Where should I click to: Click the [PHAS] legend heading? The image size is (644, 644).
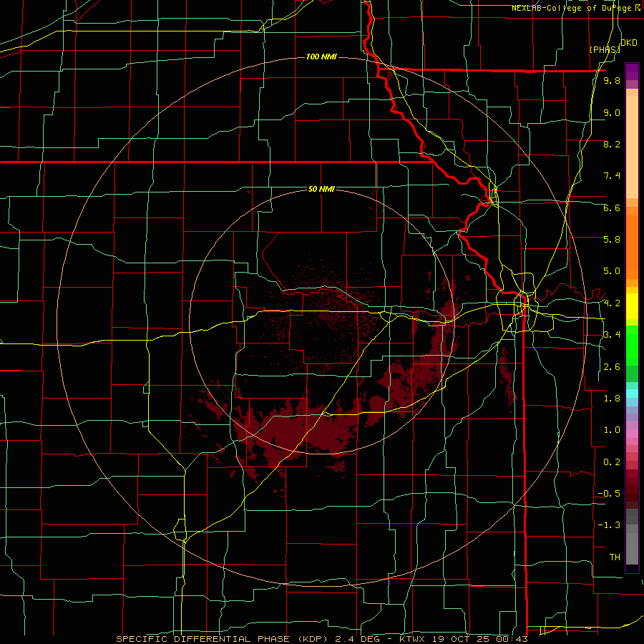605,49
